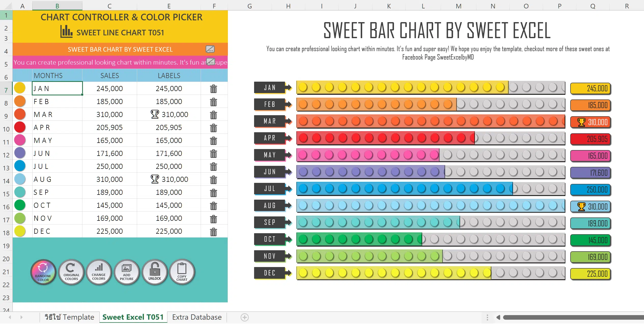Viewport: 644px width, 324px height.
Task: Delete DEC row via trash icon
Action: point(213,231)
